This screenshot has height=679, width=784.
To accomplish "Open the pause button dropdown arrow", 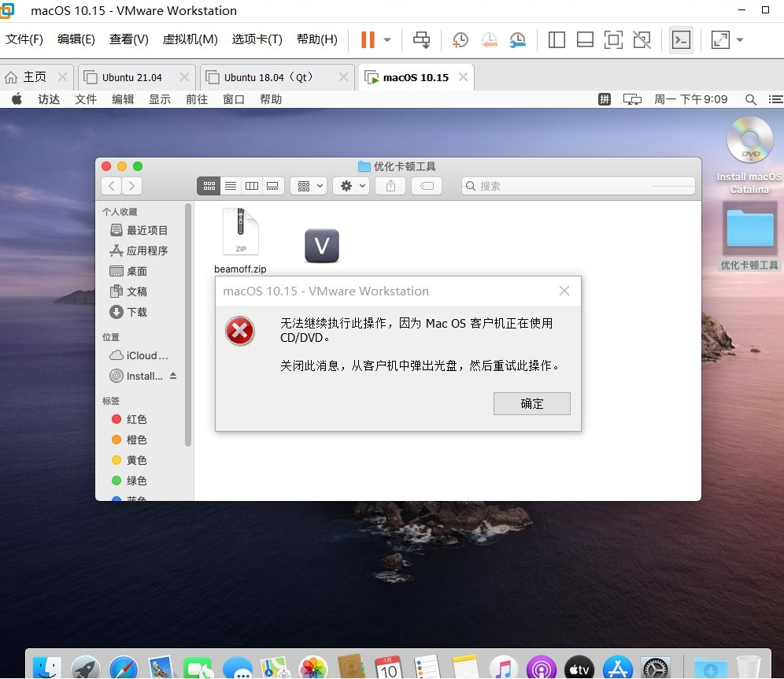I will 387,40.
